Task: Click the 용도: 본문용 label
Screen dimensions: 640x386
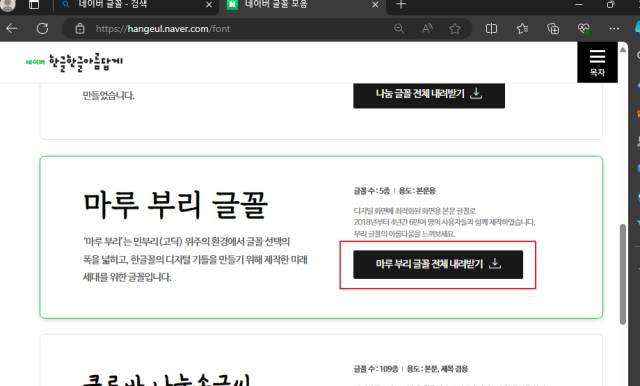Action: point(417,191)
